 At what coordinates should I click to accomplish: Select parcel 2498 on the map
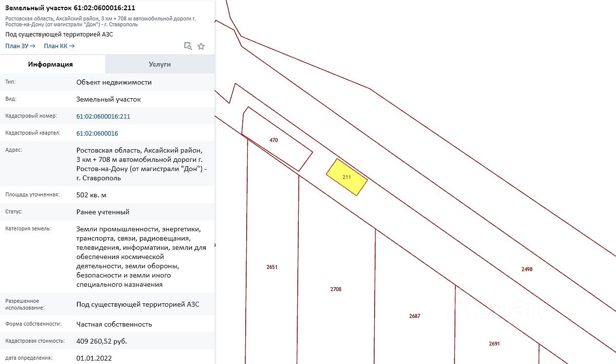pyautogui.click(x=527, y=269)
